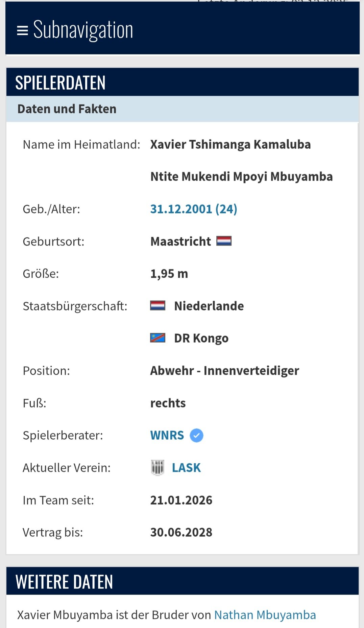Open the LASK club link
This screenshot has height=628, width=364.
tap(186, 468)
